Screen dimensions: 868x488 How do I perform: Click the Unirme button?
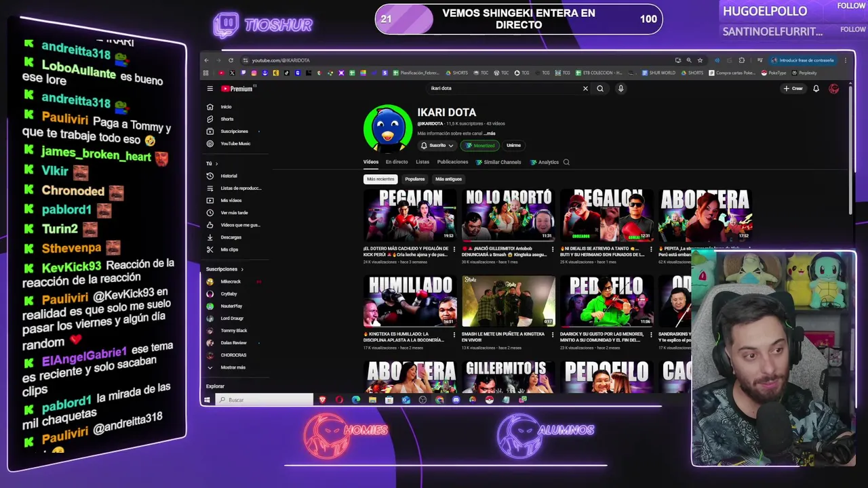pos(513,146)
